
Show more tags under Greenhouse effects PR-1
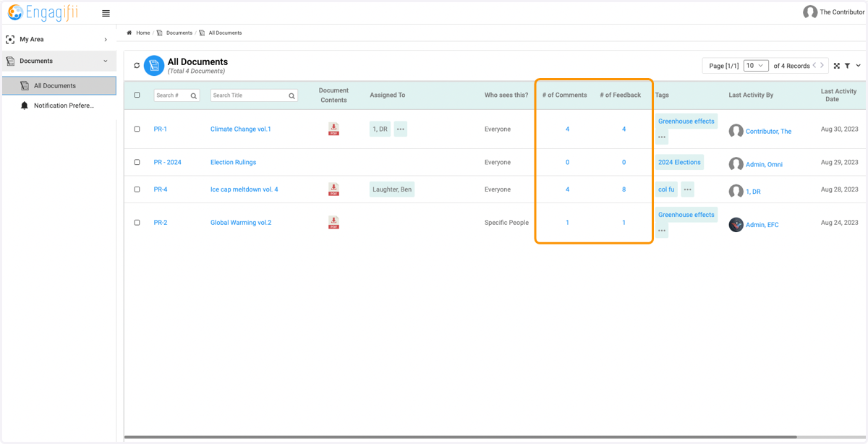(x=662, y=137)
